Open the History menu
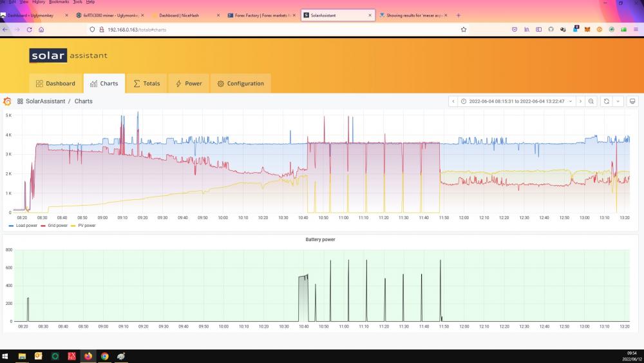The width and height of the screenshot is (644, 363). pyautogui.click(x=39, y=2)
